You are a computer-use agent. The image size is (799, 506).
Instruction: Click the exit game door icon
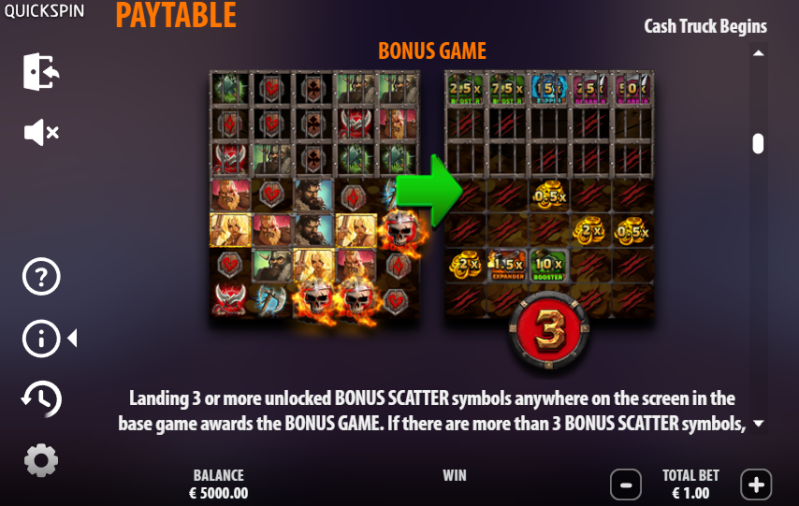[x=41, y=71]
